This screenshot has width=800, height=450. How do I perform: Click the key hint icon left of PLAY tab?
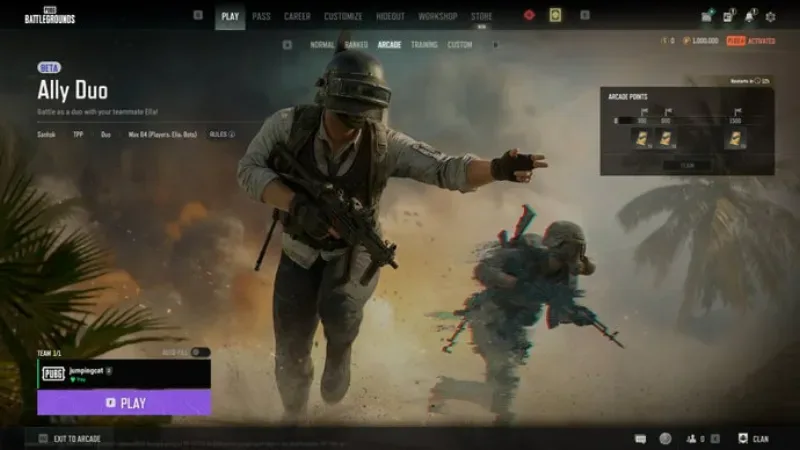pos(198,15)
